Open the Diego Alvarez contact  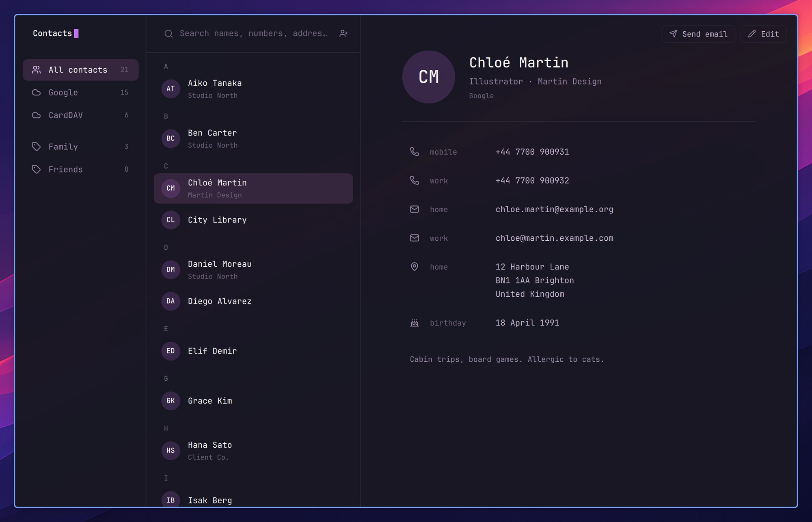[253, 302]
